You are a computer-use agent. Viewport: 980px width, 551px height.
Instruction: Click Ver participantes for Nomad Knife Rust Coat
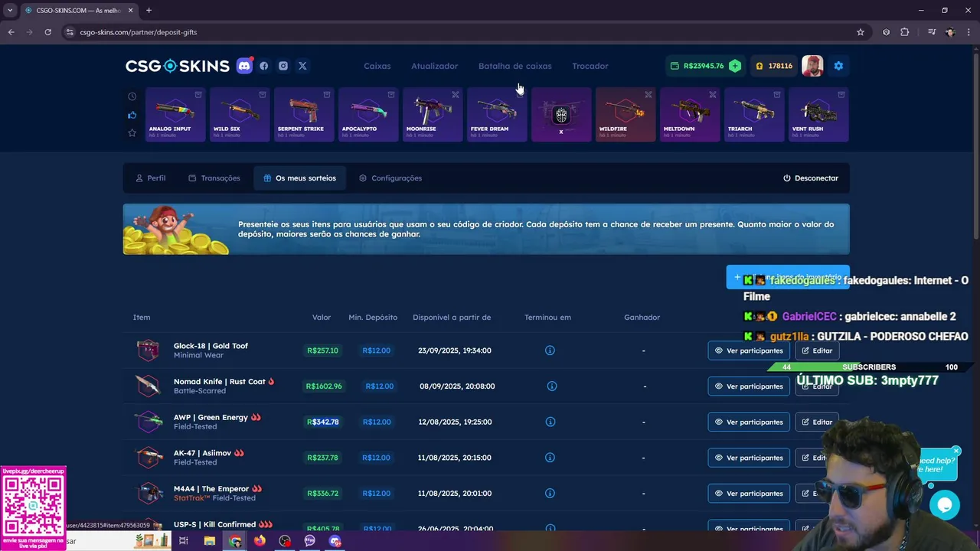749,386
